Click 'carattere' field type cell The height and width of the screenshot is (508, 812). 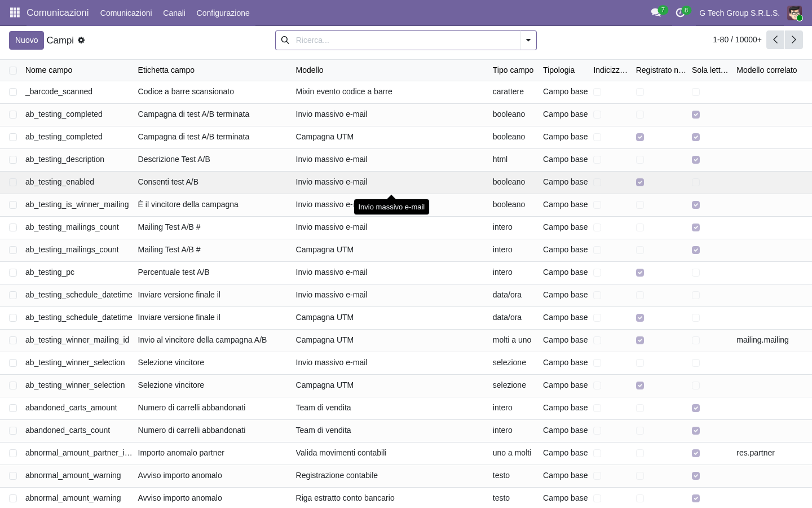(508, 91)
